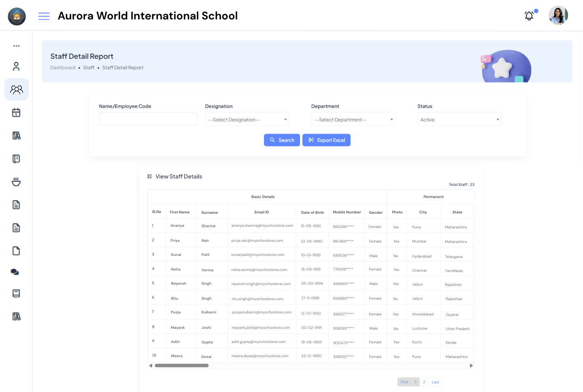Open the Status dropdown showing Active
Viewport: 583px width, 392px height.
(459, 119)
